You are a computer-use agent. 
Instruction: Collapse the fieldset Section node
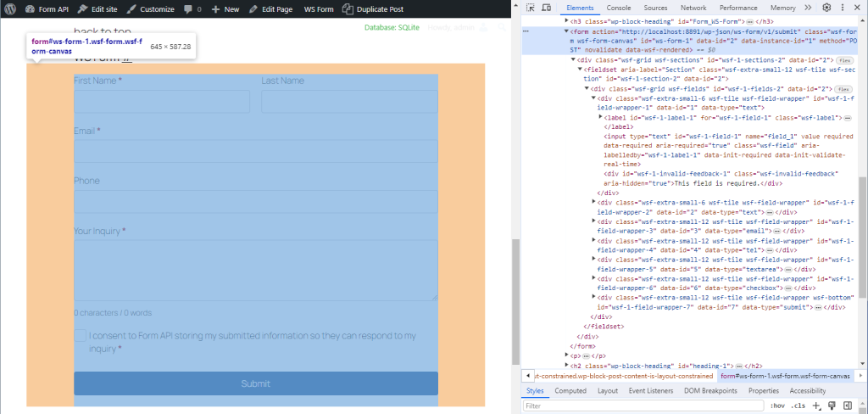[x=579, y=70]
